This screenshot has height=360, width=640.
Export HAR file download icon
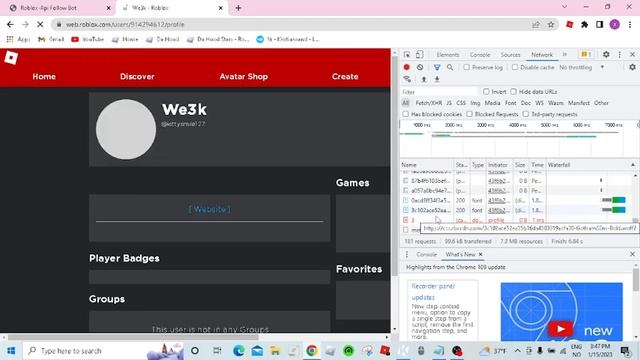437,79
